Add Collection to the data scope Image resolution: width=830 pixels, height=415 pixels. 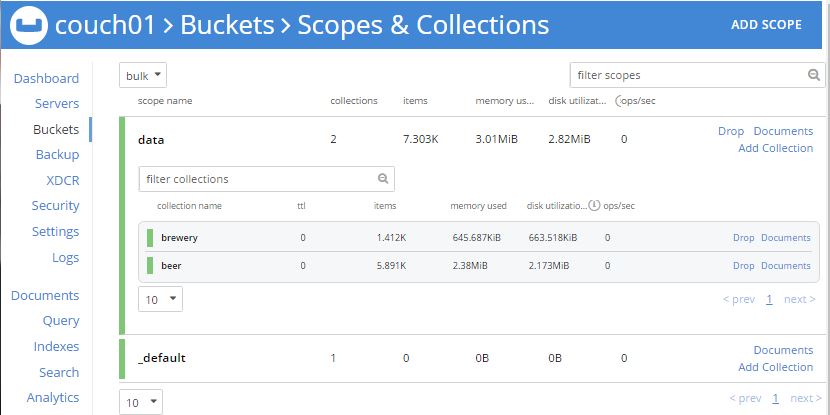(775, 148)
